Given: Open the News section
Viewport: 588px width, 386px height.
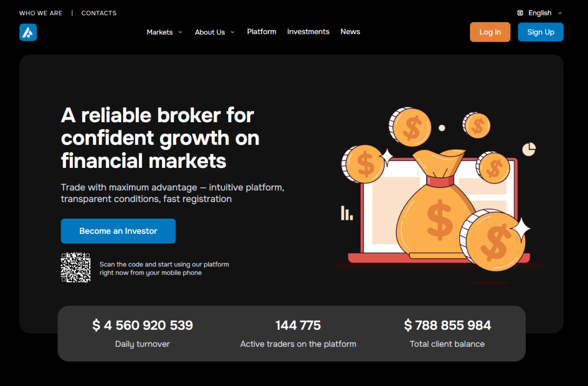Looking at the screenshot, I should point(350,32).
